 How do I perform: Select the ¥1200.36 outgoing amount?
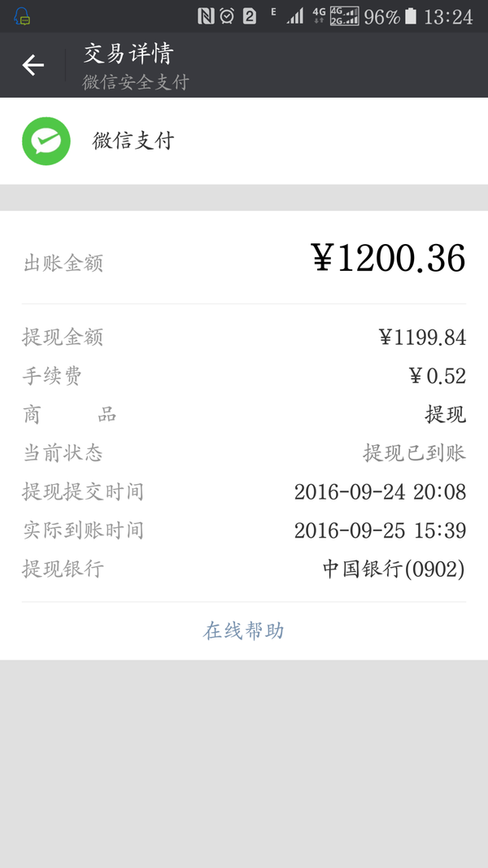point(389,259)
